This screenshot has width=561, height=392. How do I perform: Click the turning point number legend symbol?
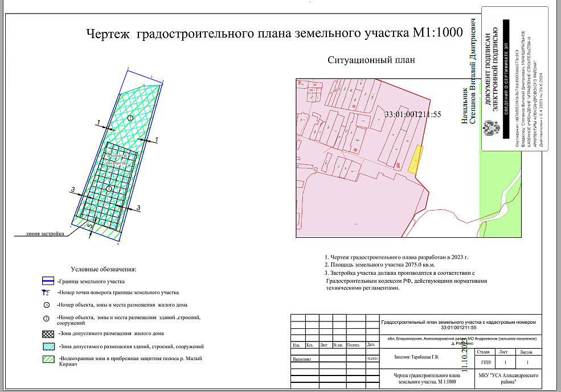coord(46,292)
